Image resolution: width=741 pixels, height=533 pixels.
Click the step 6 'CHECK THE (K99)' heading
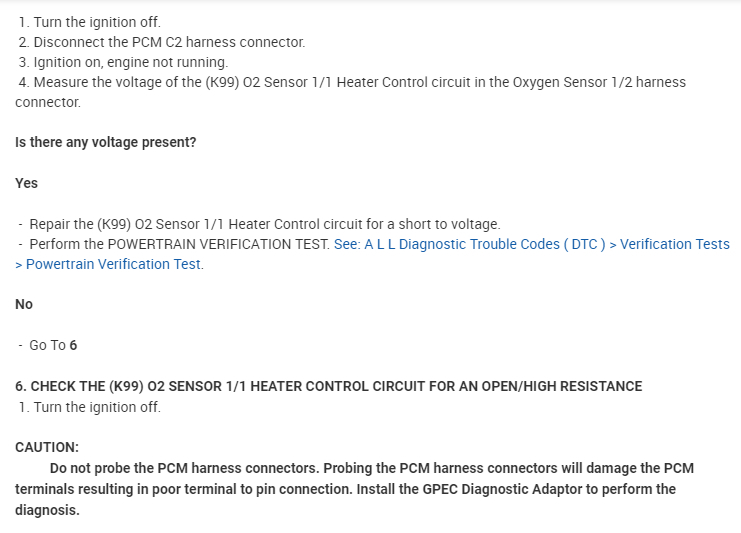pyautogui.click(x=329, y=386)
